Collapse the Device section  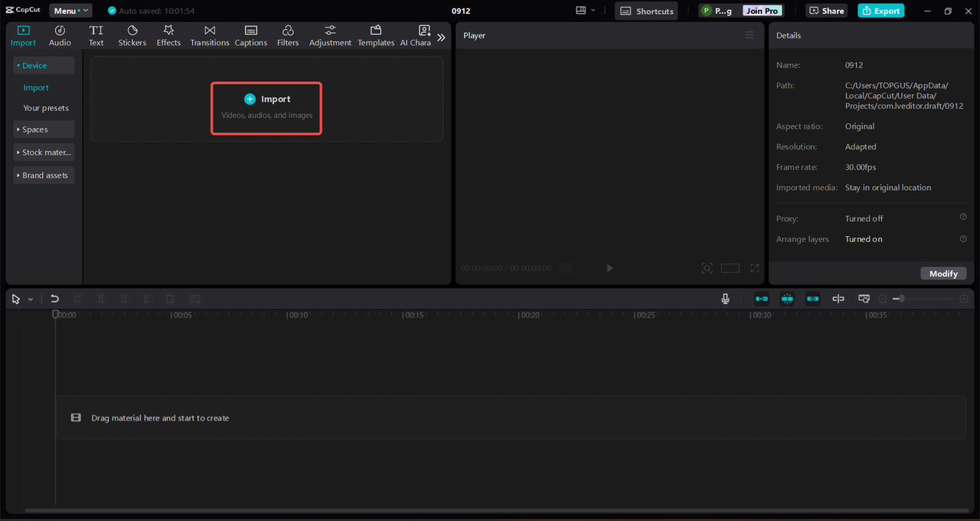tap(44, 65)
